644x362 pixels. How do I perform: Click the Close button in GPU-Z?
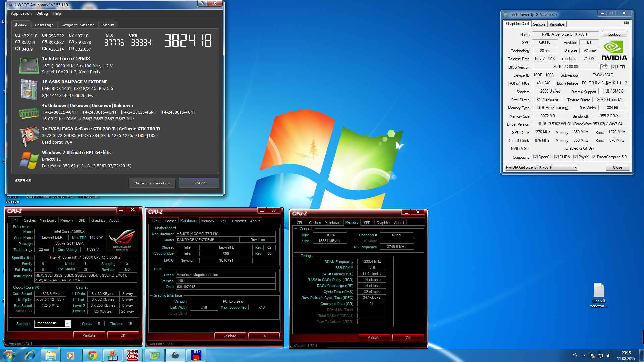click(x=618, y=167)
